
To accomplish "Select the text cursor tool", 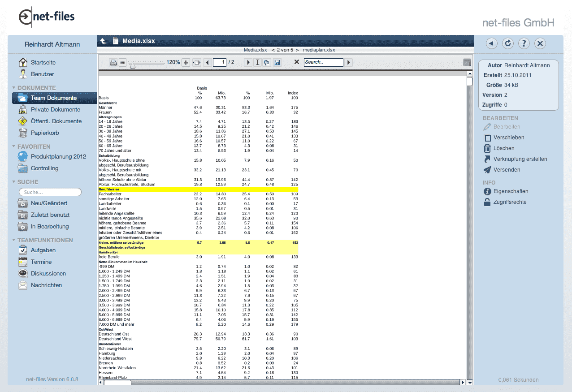I will tap(257, 63).
